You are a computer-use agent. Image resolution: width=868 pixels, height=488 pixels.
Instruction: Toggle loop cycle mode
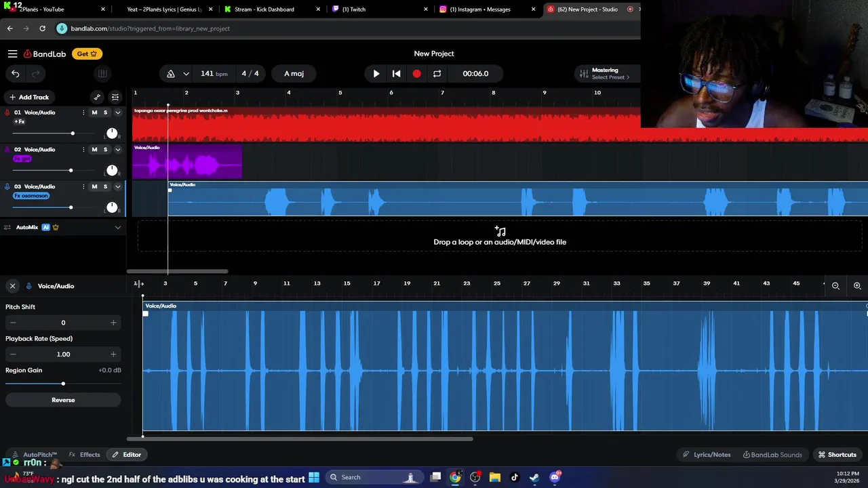(437, 73)
